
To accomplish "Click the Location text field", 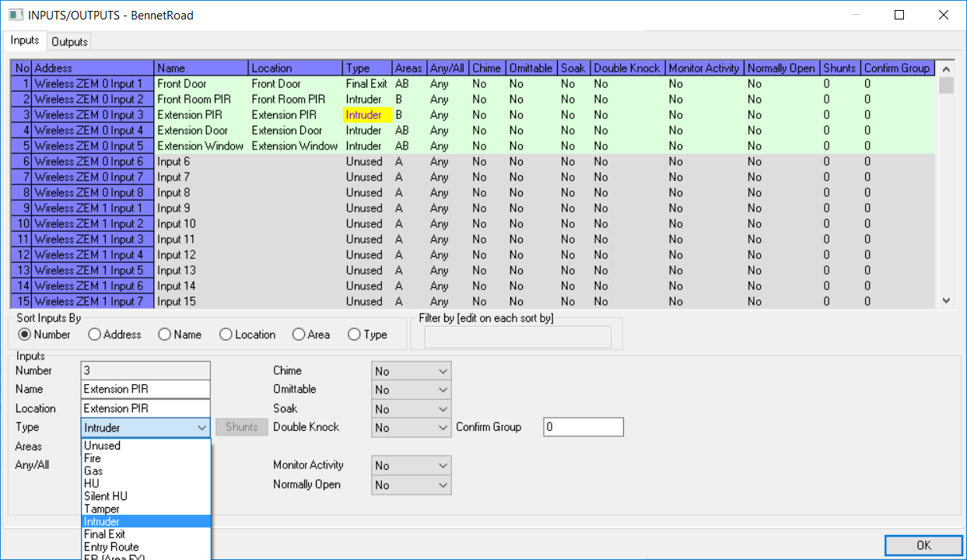I will (145, 408).
